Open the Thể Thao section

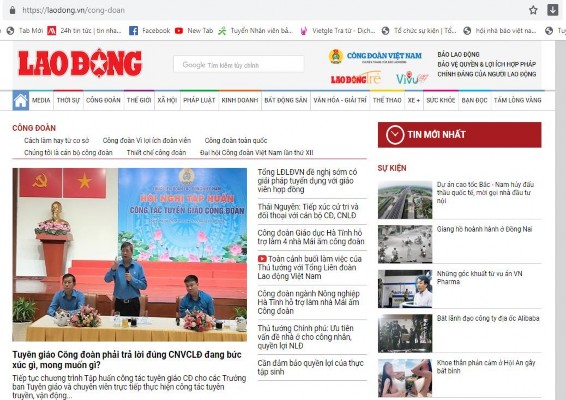point(387,100)
